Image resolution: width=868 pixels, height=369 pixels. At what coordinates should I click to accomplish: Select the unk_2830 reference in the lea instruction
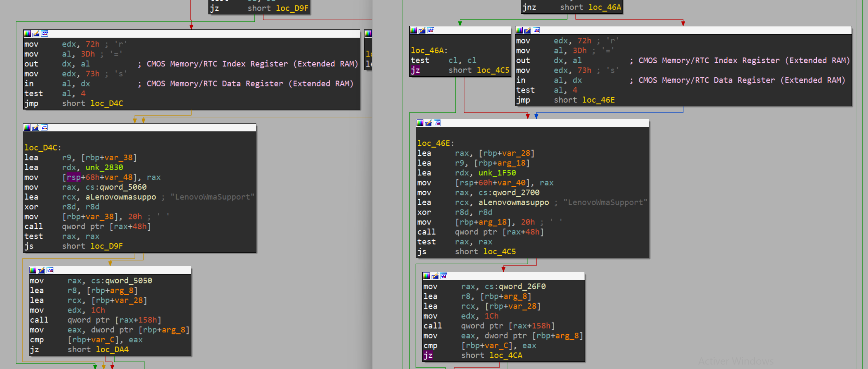pos(104,167)
